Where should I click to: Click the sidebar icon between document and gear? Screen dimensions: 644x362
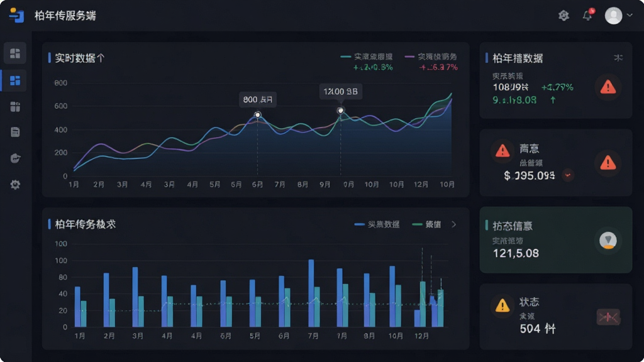(x=15, y=158)
